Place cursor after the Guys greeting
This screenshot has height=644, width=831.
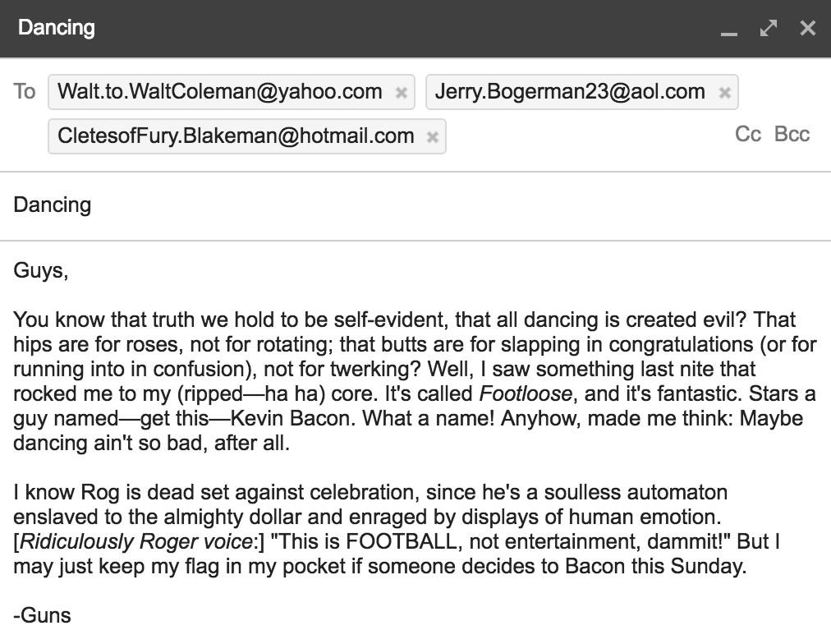pos(69,271)
